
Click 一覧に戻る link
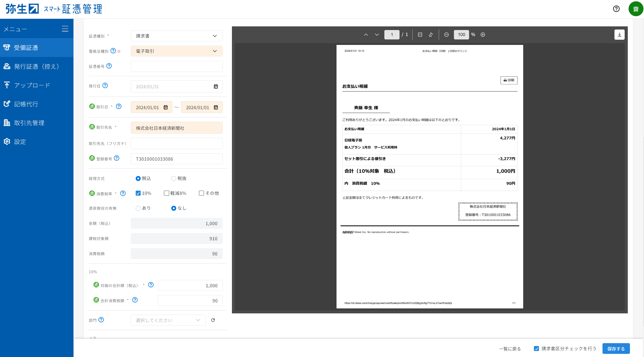click(510, 349)
